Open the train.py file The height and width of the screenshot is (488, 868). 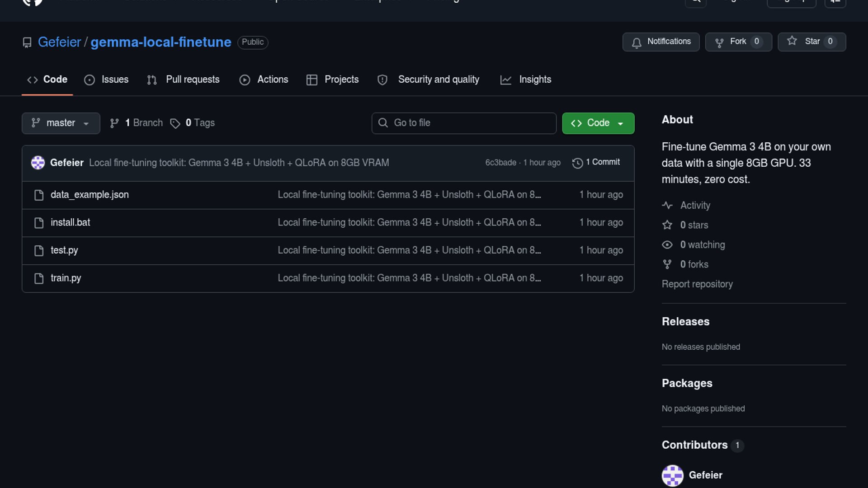[66, 278]
